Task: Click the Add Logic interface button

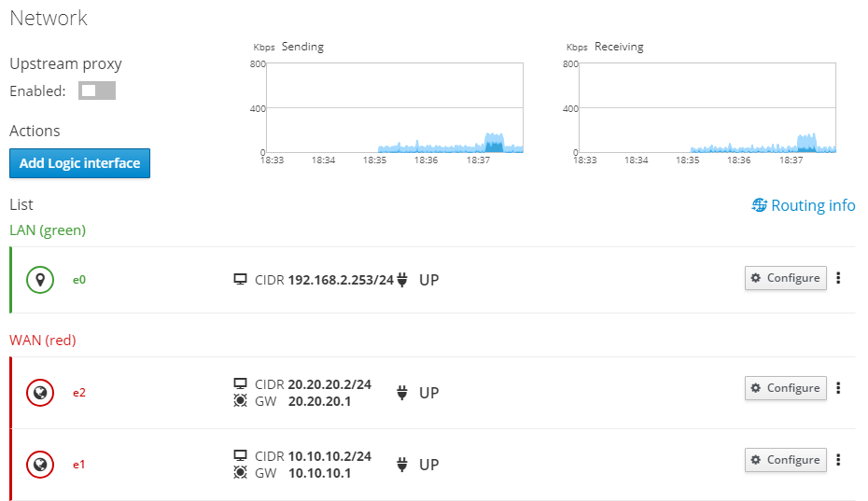Action: [79, 163]
